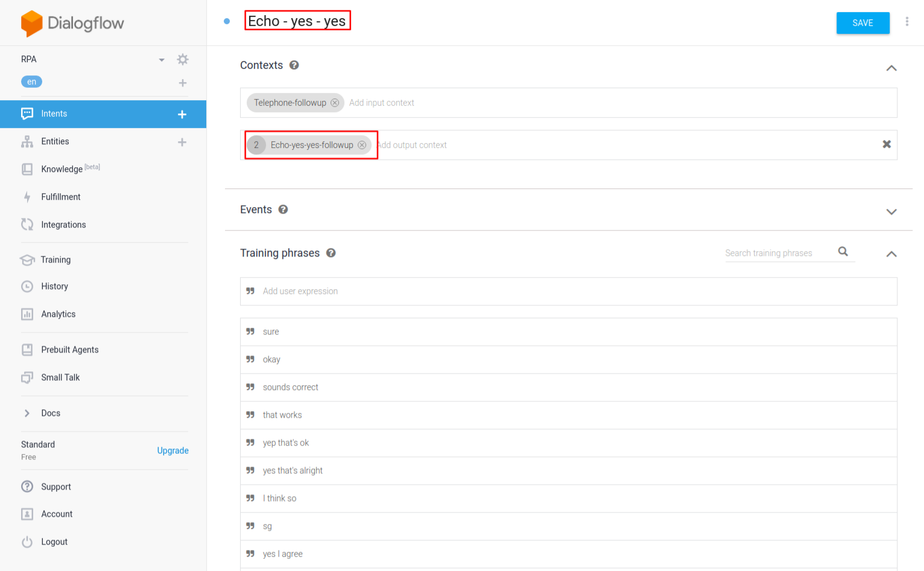
Task: Click the search training phrases magnifier icon
Action: tap(843, 252)
